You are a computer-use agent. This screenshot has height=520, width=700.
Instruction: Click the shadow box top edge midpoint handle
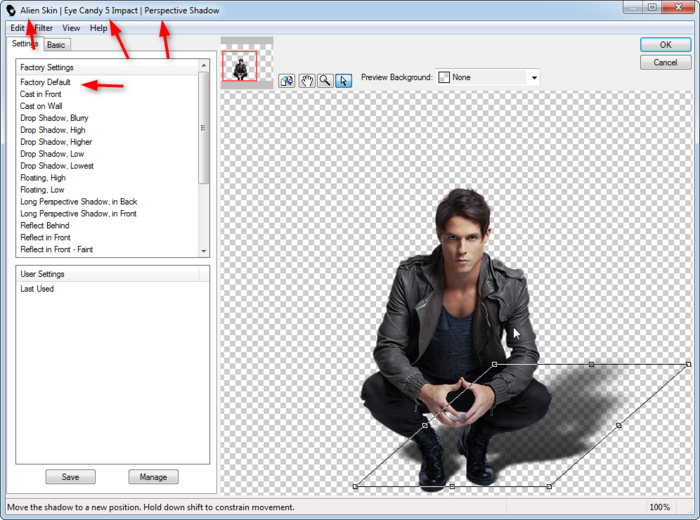click(x=591, y=364)
